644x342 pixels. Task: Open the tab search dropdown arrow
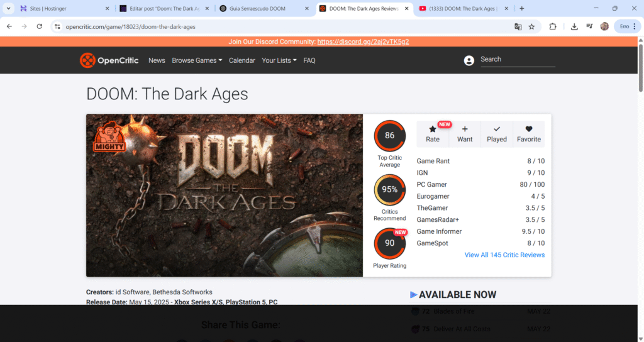(x=9, y=8)
